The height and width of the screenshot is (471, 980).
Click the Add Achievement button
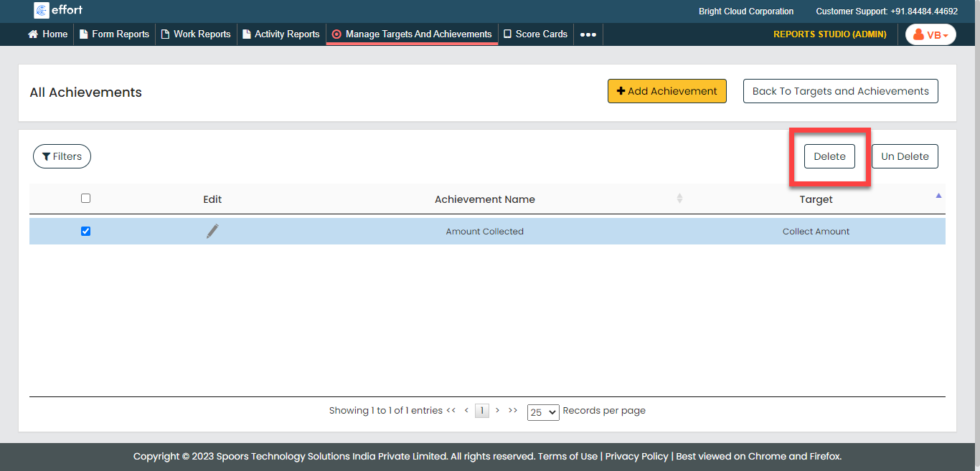pos(666,91)
